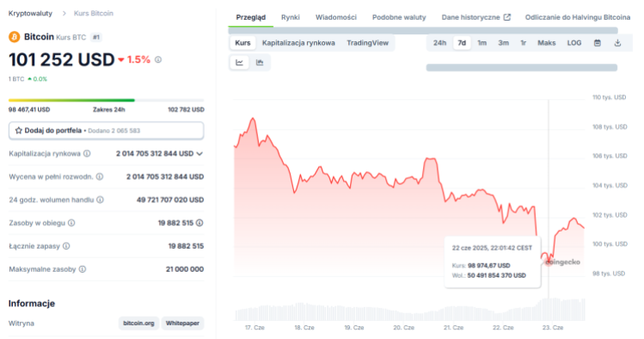Click the 24h range progress bar

(107, 100)
